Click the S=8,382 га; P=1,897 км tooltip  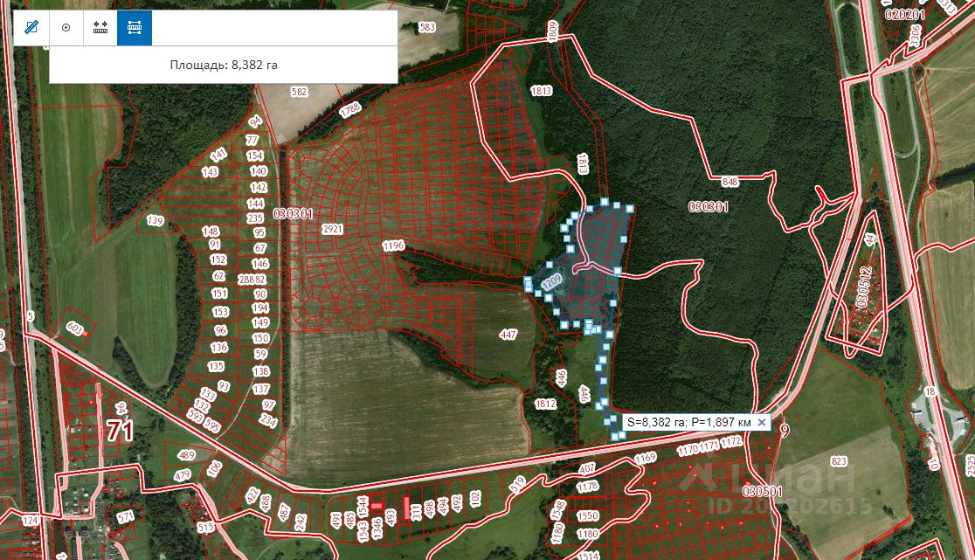pos(689,423)
